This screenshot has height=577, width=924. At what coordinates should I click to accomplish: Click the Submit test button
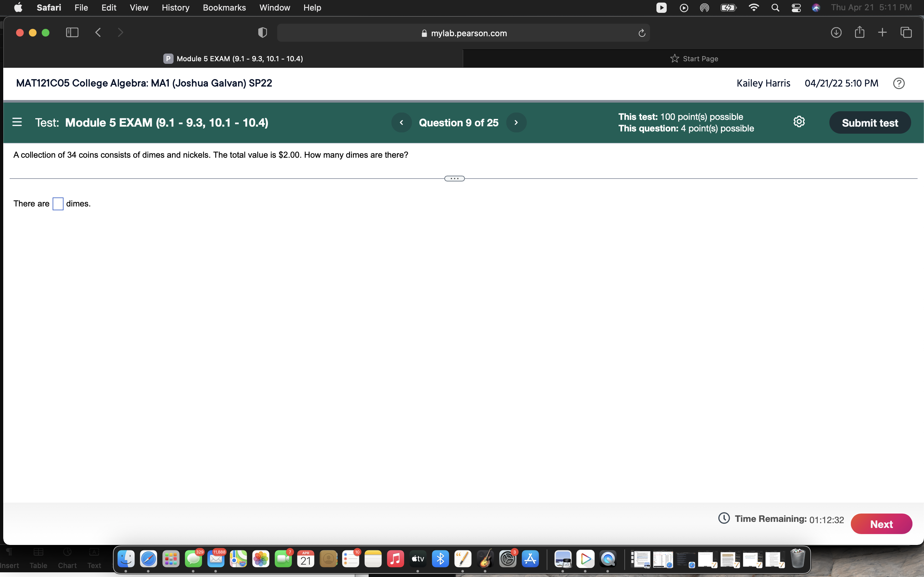(x=870, y=122)
